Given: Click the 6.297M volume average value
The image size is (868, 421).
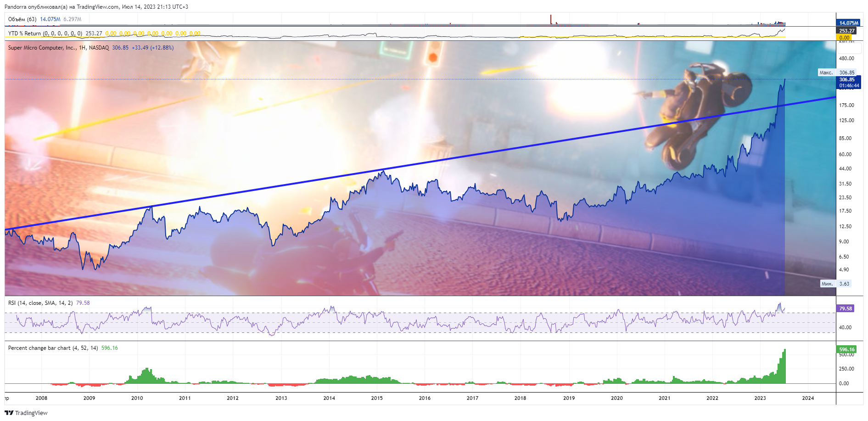Looking at the screenshot, I should coord(72,19).
